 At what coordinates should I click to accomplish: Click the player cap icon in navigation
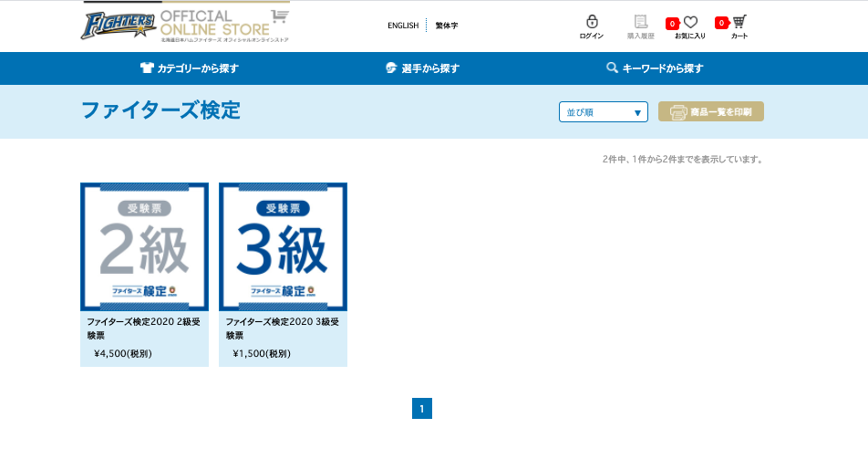click(391, 68)
